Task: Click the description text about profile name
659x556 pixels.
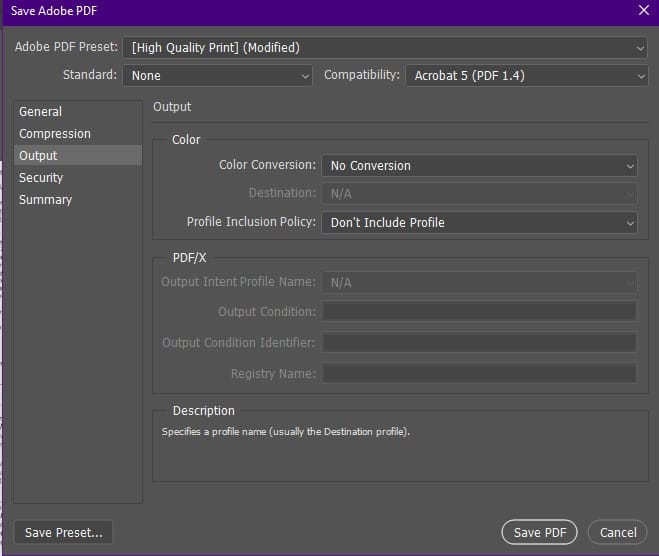Action: (285, 432)
